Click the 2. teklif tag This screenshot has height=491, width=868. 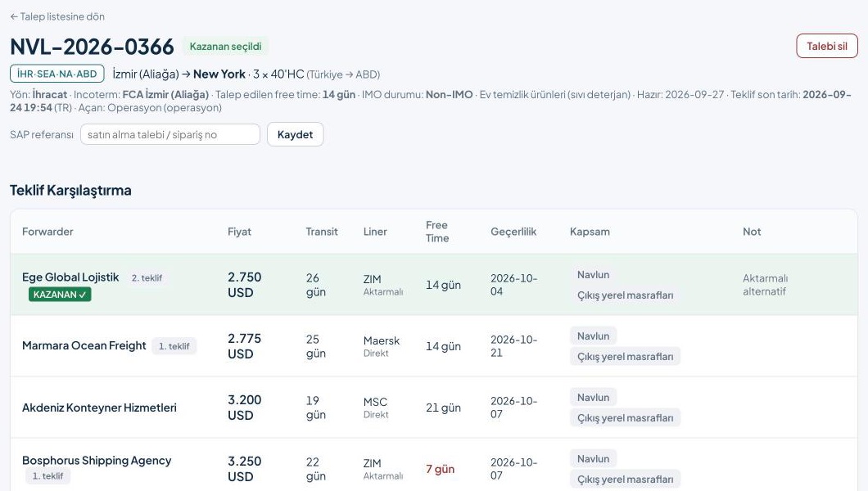point(147,278)
